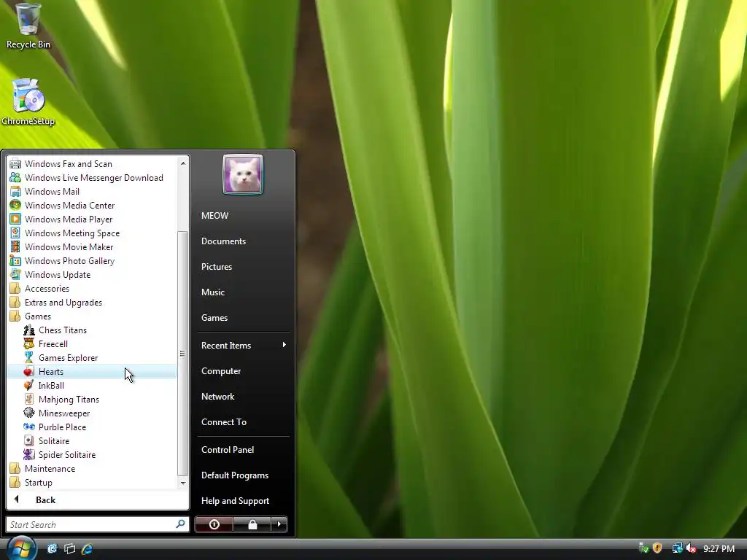Click the Windows Media Player icon
747x560 pixels.
pyautogui.click(x=15, y=219)
